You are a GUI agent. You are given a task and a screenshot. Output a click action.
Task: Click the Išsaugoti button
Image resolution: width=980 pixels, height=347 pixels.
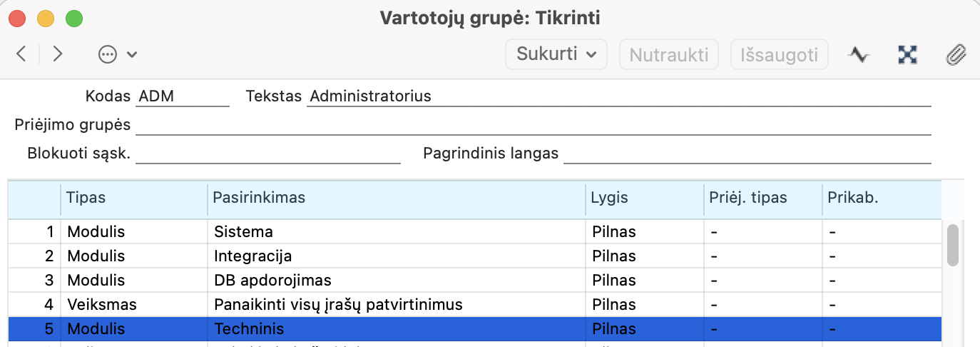click(x=779, y=54)
